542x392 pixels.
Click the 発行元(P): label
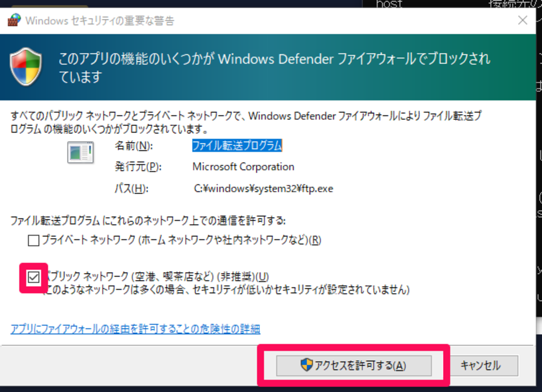[x=138, y=167]
